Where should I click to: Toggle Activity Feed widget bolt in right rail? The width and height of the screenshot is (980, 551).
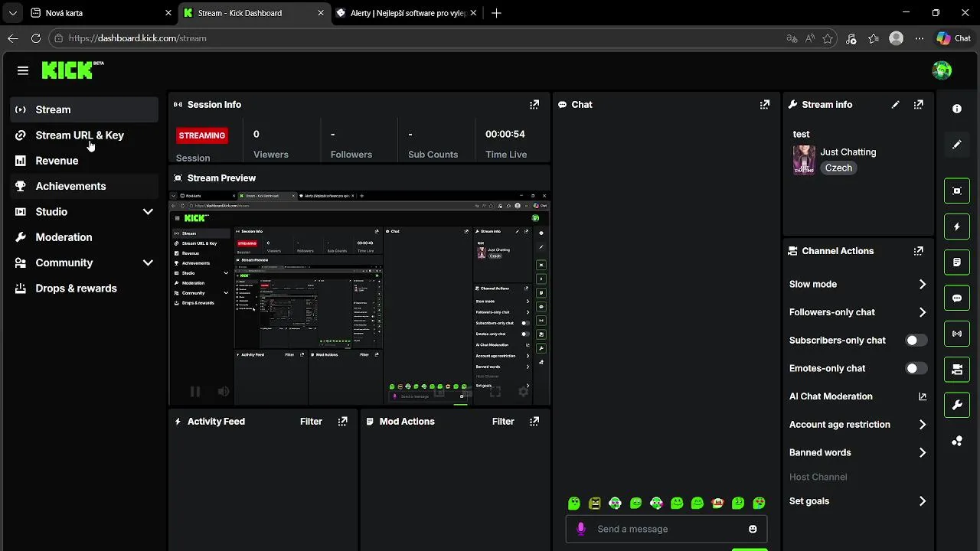pos(957,227)
